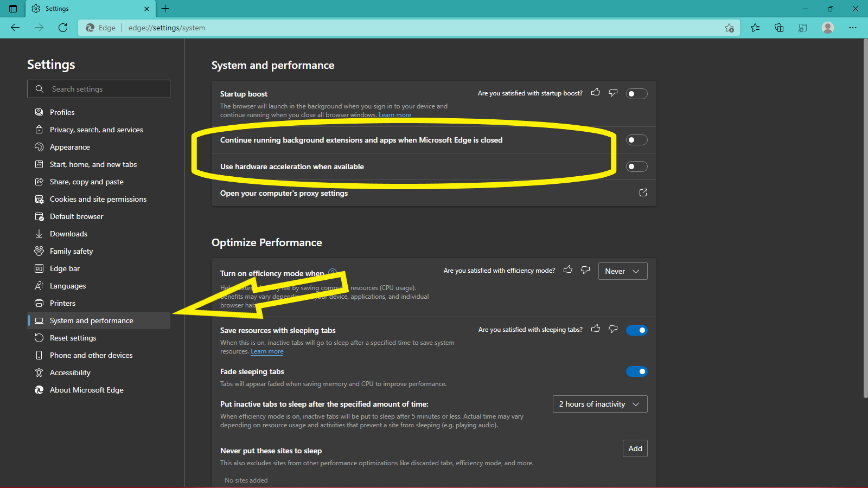Viewport: 868px width, 488px height.
Task: Open a new tab with plus icon
Action: point(165,9)
